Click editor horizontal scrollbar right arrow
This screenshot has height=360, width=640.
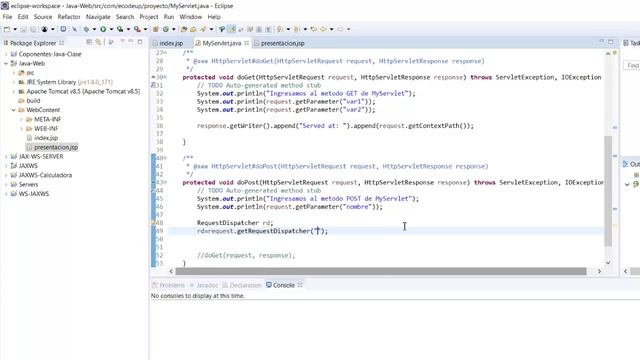(x=599, y=271)
